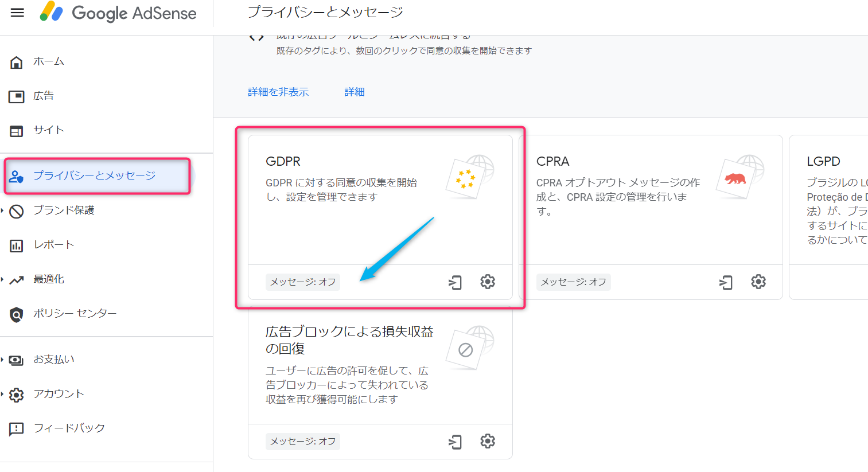The height and width of the screenshot is (472, 868).
Task: Click the ホーム house icon in sidebar
Action: [17, 61]
